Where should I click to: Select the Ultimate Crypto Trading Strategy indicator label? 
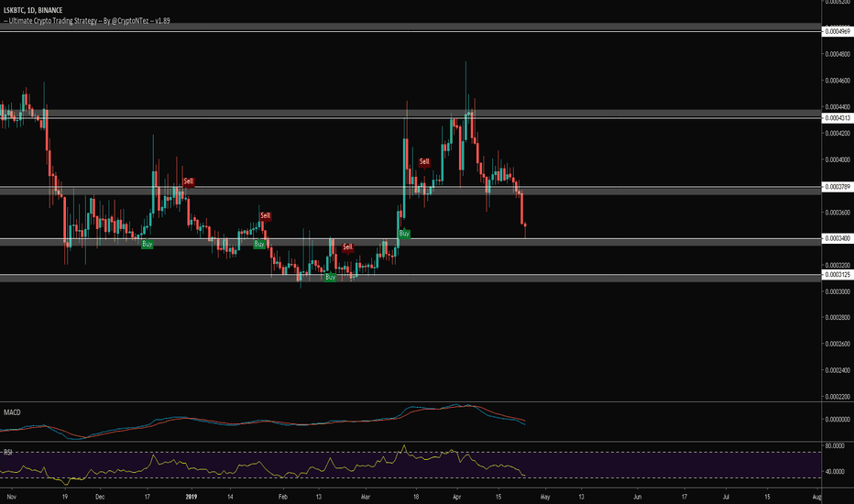(87, 21)
